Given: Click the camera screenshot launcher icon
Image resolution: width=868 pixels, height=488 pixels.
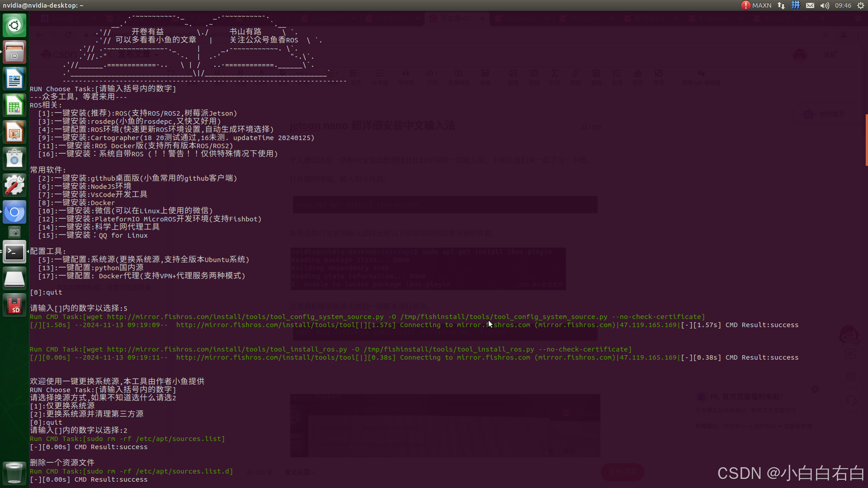Looking at the screenshot, I should tap(14, 232).
